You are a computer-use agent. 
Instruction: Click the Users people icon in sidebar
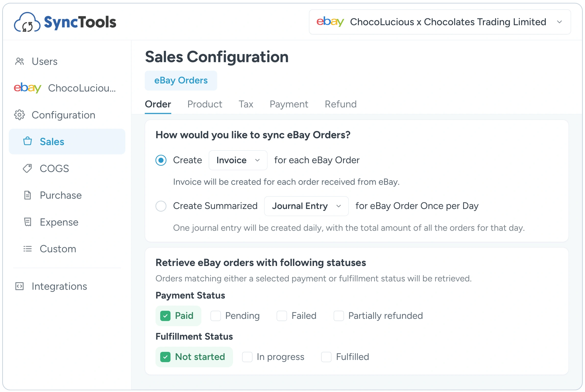(20, 61)
